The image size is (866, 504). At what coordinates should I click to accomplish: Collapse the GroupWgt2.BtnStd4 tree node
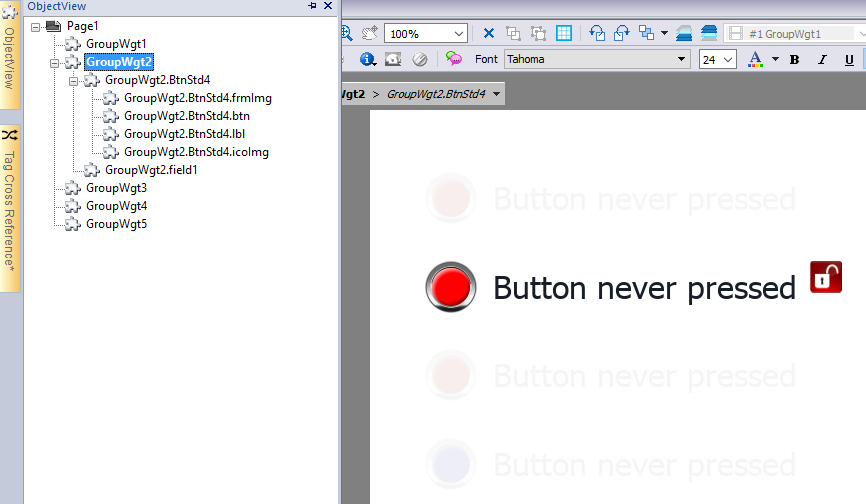74,80
